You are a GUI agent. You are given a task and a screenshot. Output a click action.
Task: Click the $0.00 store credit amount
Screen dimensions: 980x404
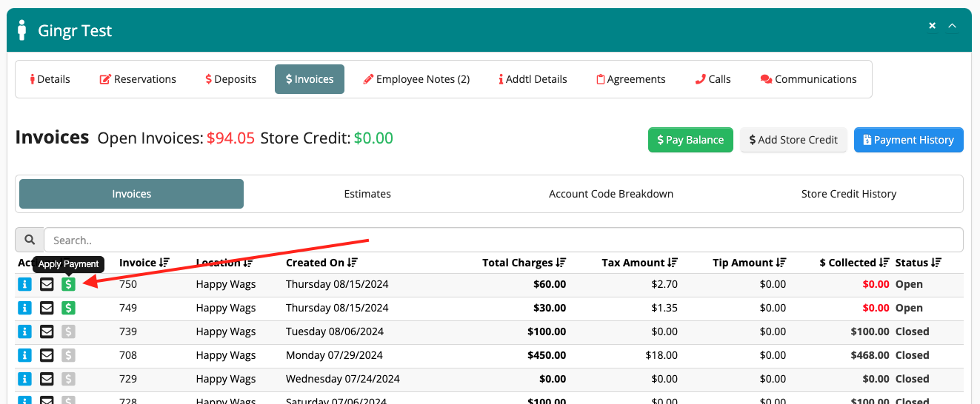click(x=373, y=138)
